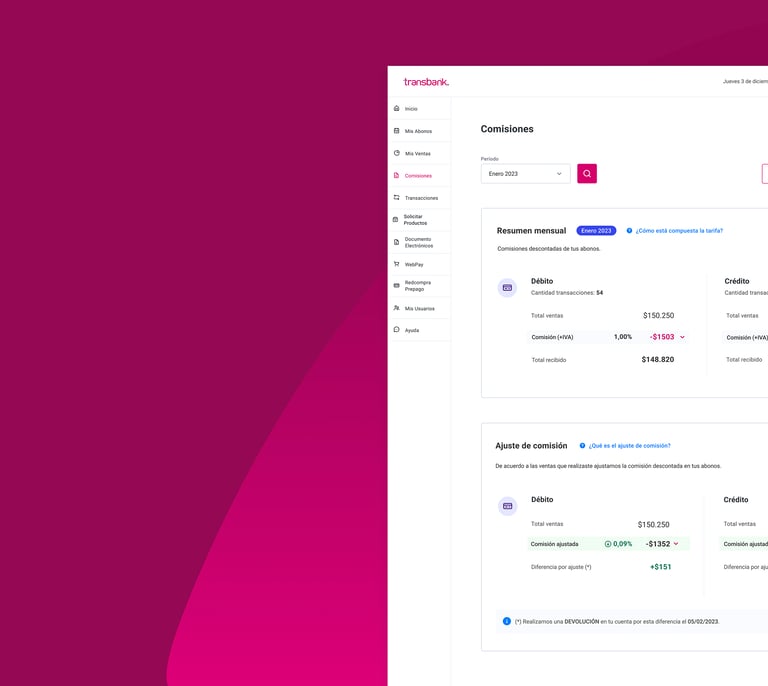Viewport: 768px width, 686px height.
Task: Click 'Cantidad transacciones: 54' text
Action: pos(567,293)
